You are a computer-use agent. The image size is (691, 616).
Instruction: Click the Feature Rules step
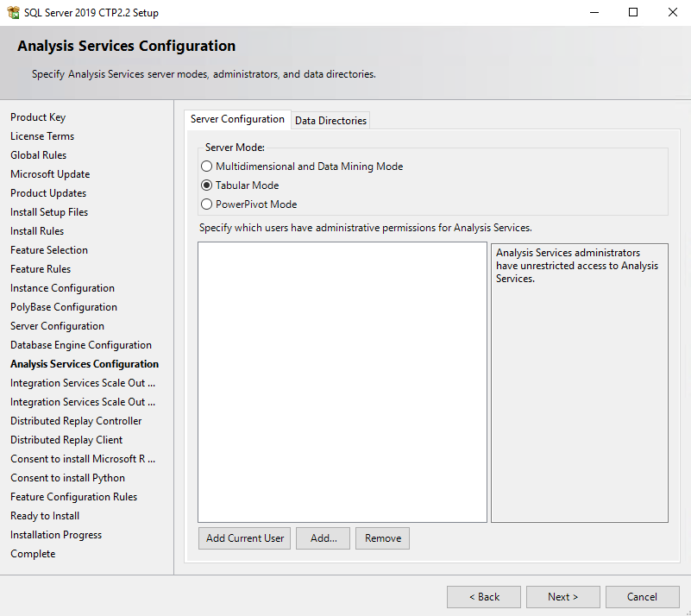41,269
